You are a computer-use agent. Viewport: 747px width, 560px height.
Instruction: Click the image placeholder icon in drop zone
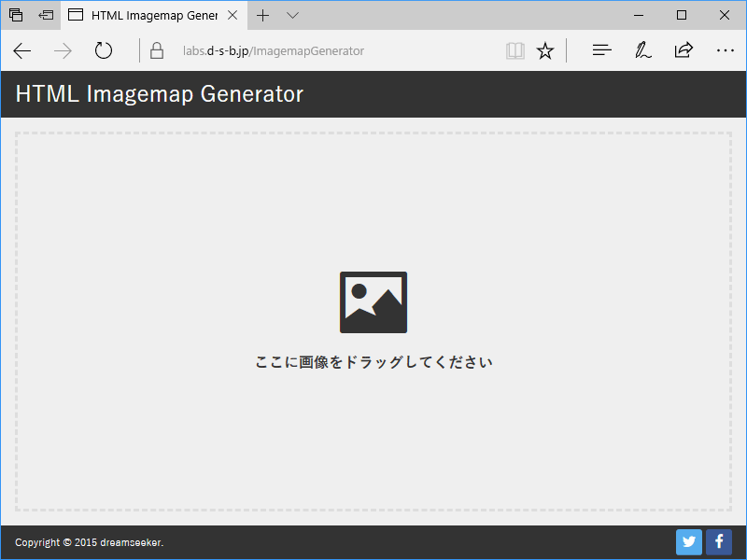pos(373,302)
